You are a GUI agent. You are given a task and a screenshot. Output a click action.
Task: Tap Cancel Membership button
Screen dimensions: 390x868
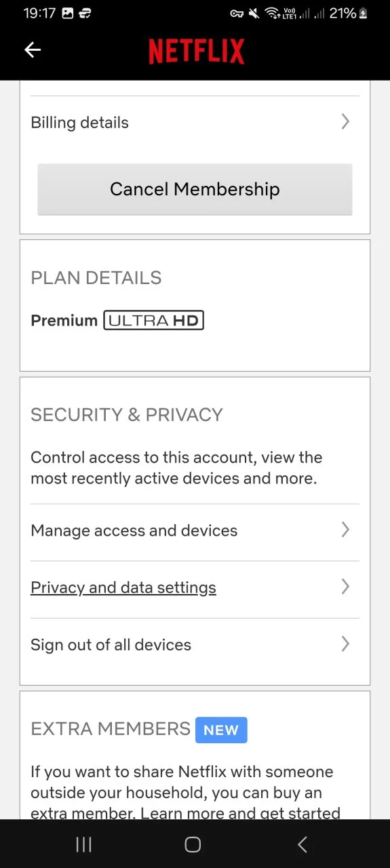(x=195, y=189)
